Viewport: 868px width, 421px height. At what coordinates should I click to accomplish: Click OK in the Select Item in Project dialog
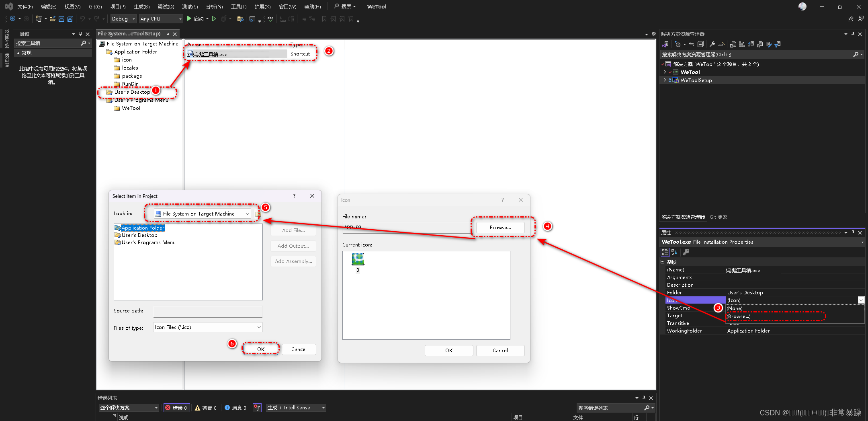pyautogui.click(x=261, y=349)
